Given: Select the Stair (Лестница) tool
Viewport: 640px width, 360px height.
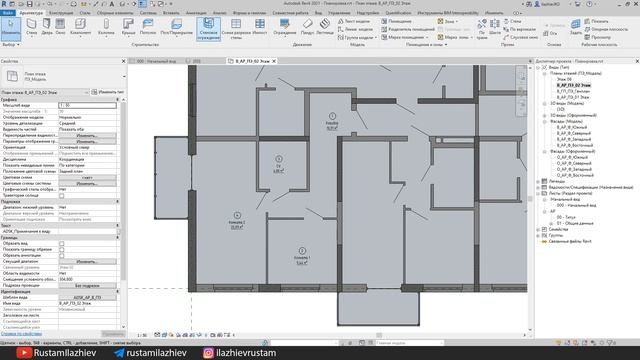Looking at the screenshot, I should coord(324,27).
